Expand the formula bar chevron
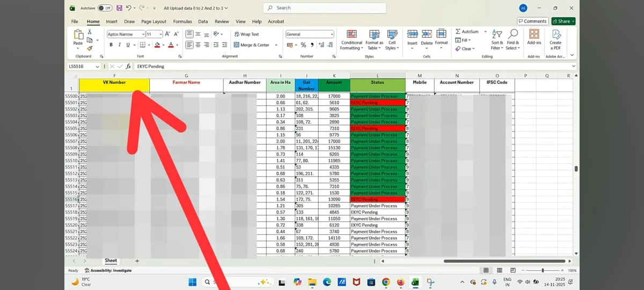The image size is (644, 290). [574, 67]
